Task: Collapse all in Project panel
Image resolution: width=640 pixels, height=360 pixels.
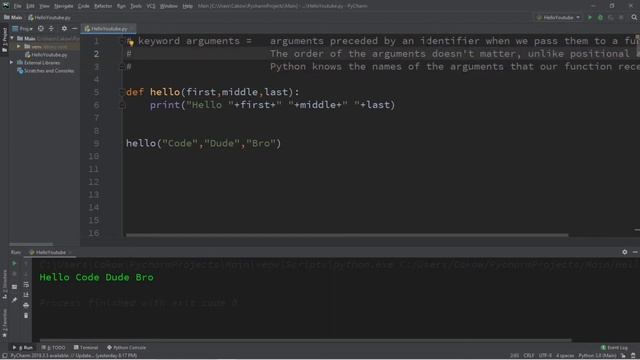Action: tap(51, 29)
